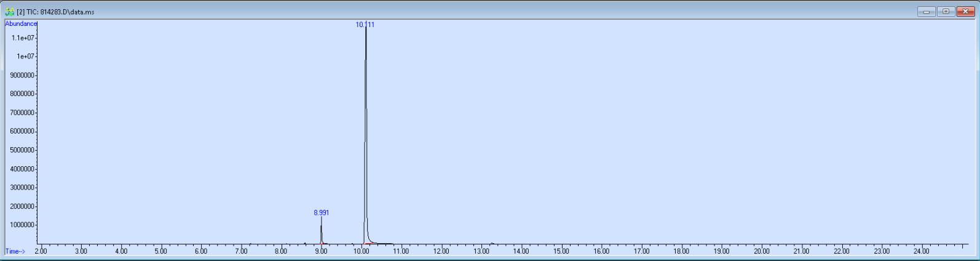
Task: Click the 17.00 tick label on time axis
Action: point(641,251)
